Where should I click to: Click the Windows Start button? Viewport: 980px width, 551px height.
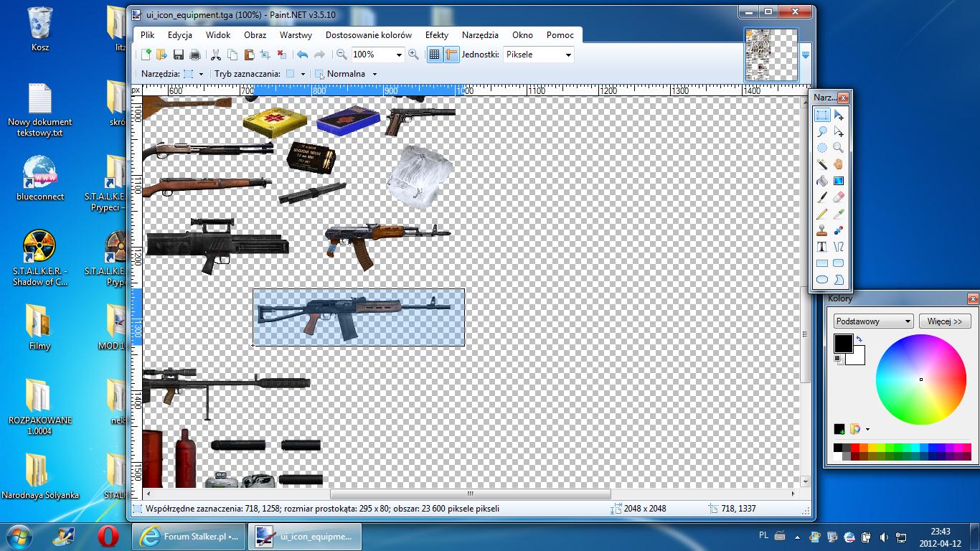pos(19,536)
